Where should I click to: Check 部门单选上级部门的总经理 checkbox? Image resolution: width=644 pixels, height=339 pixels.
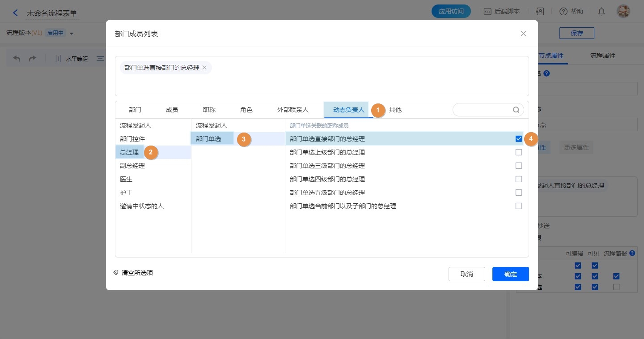coord(518,152)
